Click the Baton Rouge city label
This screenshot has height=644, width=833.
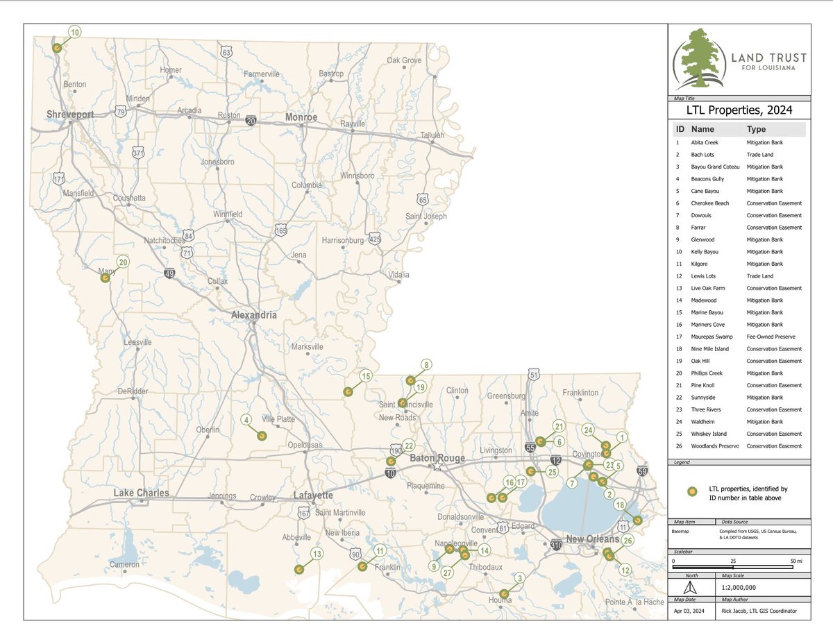point(437,458)
